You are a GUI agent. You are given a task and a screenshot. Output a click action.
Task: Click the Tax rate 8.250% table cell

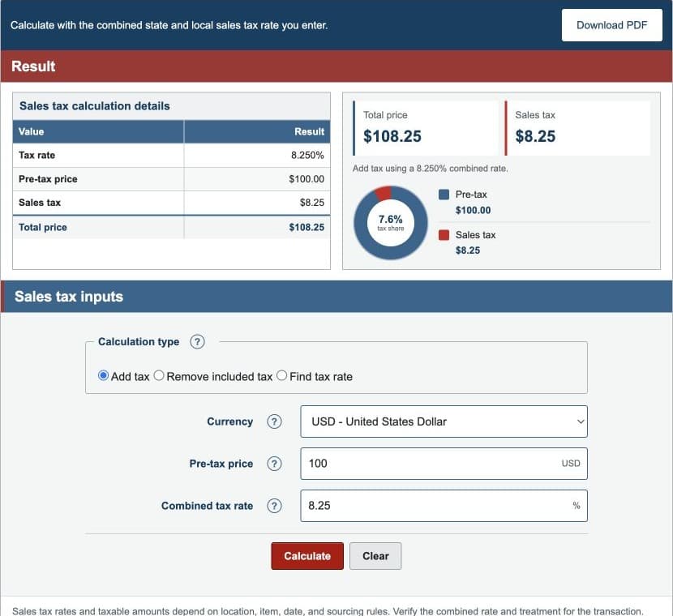[x=257, y=156]
